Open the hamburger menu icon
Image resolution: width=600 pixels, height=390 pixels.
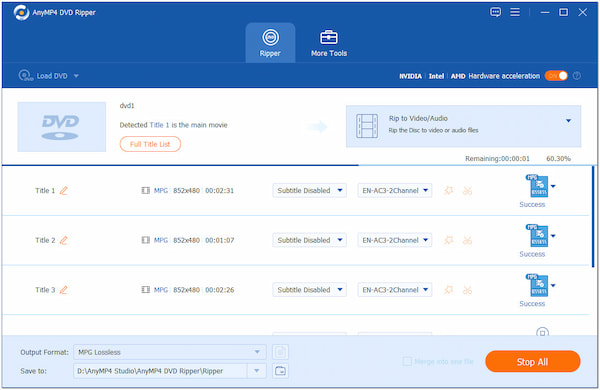coord(515,12)
